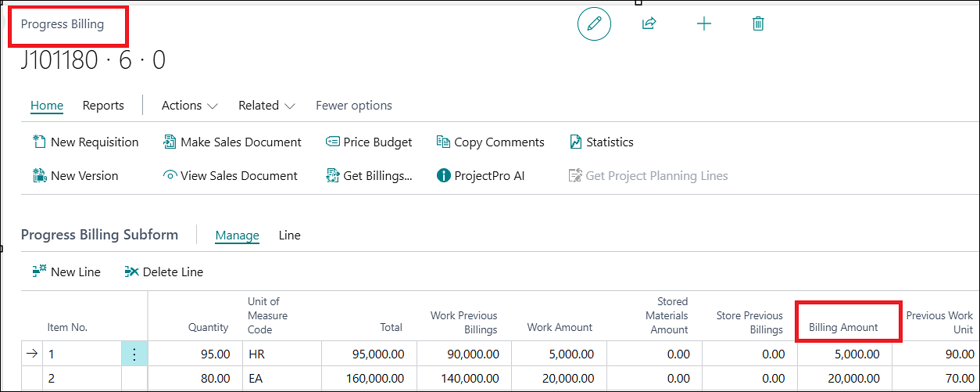
Task: Click Copy Comments
Action: 490,142
